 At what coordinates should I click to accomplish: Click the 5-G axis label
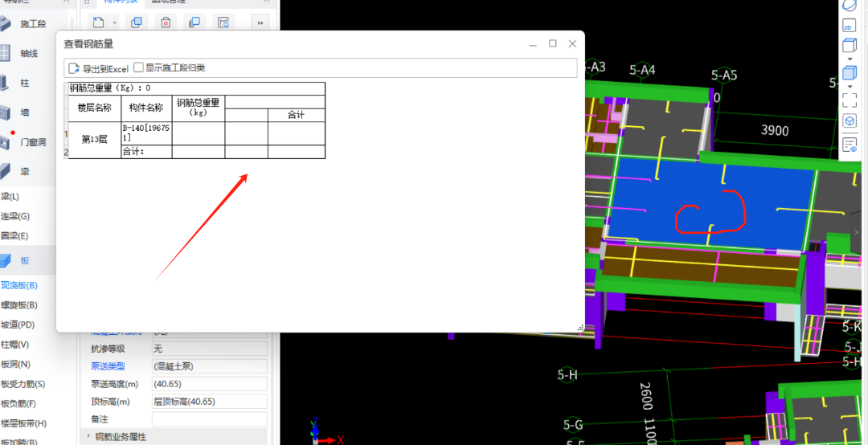coord(573,425)
